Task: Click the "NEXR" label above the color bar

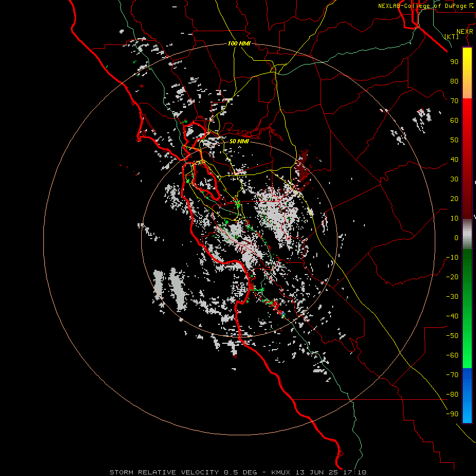Action: point(465,32)
